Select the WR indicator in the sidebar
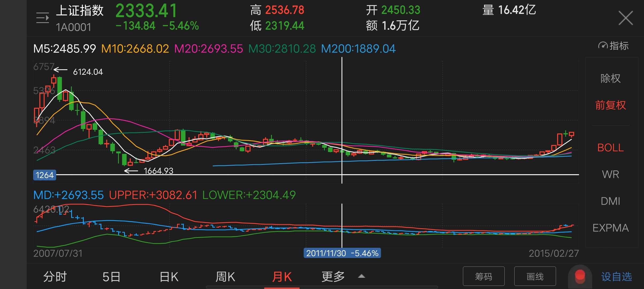644x289 pixels. click(x=611, y=174)
